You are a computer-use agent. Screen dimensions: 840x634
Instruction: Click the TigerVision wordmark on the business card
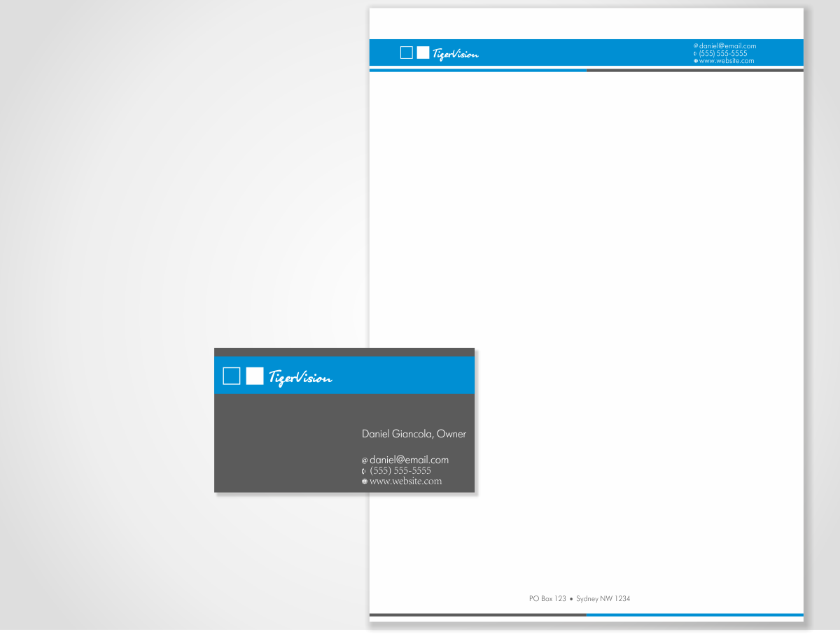click(300, 378)
